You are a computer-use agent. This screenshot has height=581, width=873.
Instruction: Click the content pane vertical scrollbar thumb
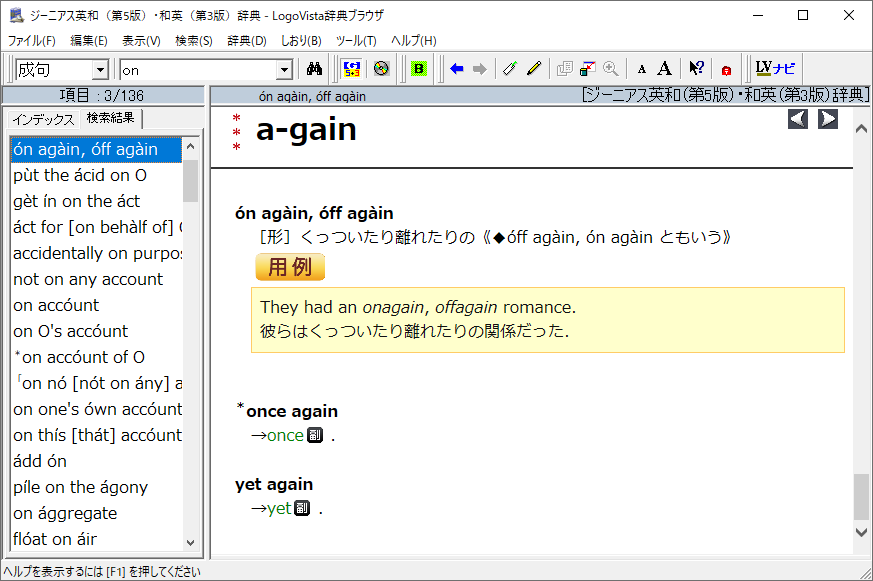click(861, 497)
